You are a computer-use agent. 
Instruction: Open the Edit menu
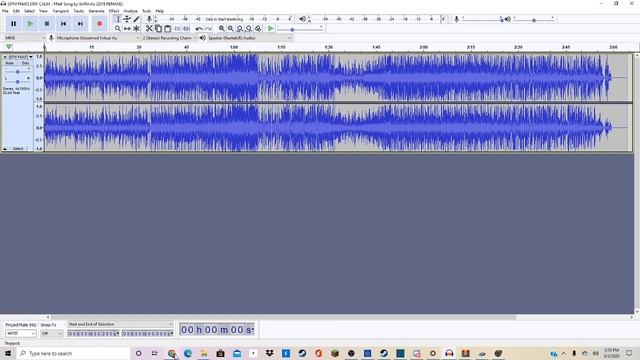pyautogui.click(x=16, y=11)
